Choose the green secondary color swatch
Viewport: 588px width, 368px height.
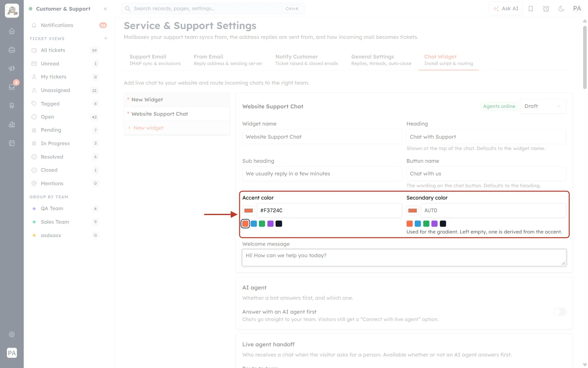[426, 224]
